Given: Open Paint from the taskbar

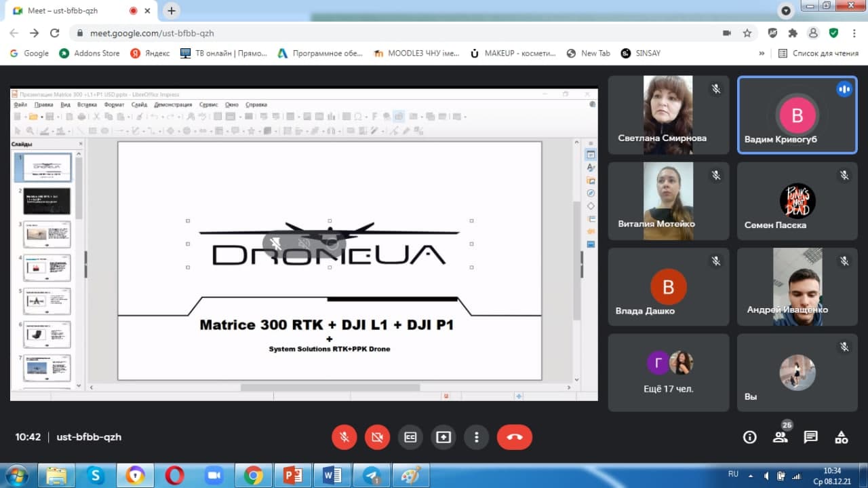Looking at the screenshot, I should (x=410, y=475).
